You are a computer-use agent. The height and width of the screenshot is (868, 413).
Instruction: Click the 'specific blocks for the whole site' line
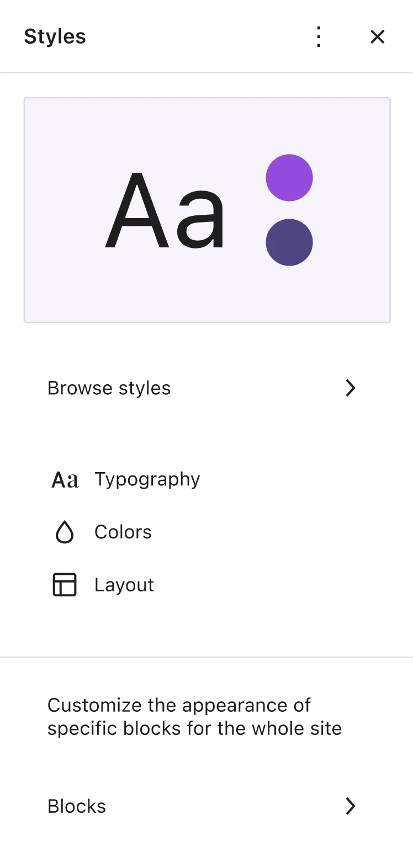(x=195, y=728)
